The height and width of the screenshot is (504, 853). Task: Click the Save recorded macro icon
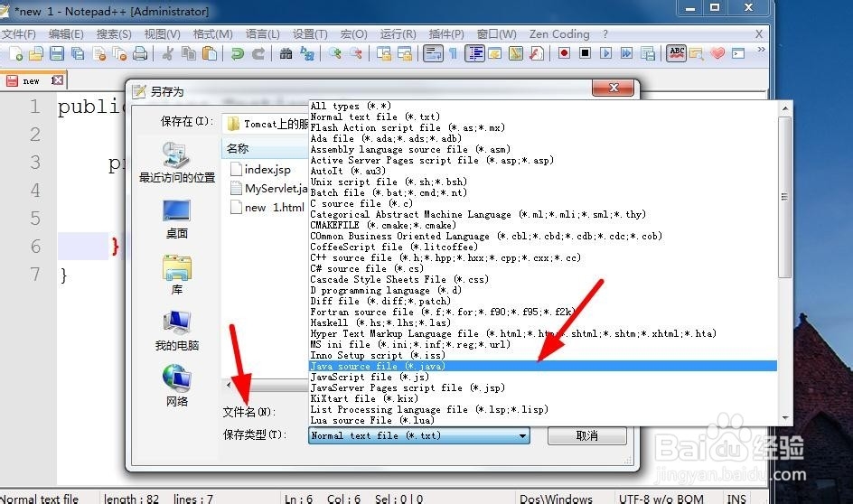tap(647, 53)
